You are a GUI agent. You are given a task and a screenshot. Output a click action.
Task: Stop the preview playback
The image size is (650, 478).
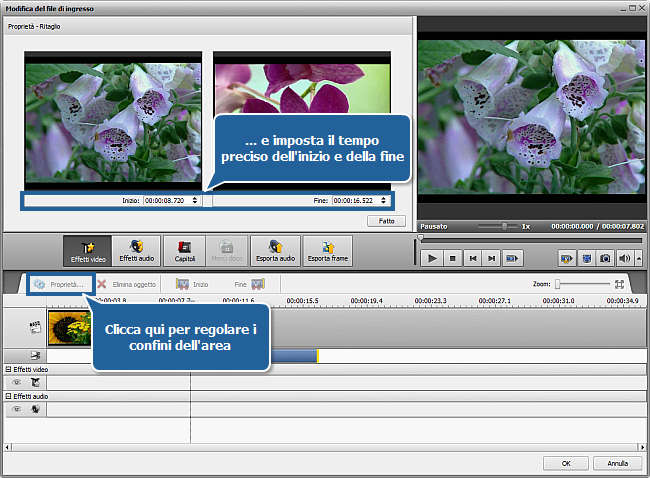click(x=453, y=258)
